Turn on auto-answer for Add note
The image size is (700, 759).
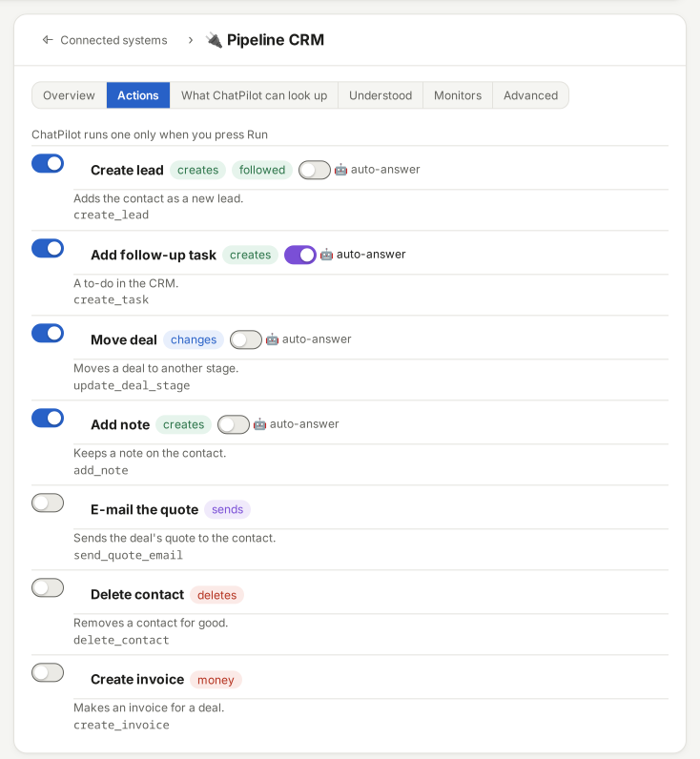point(234,424)
